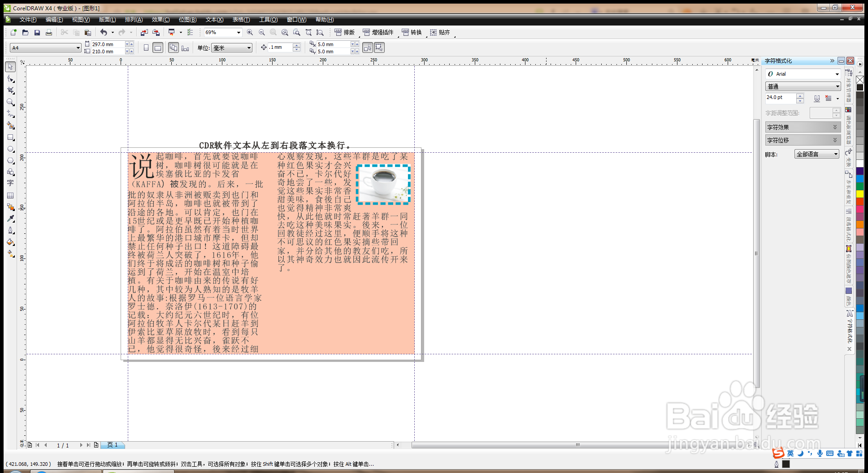Select the Interactive fill tool
This screenshot has width=868, height=473.
click(x=10, y=254)
